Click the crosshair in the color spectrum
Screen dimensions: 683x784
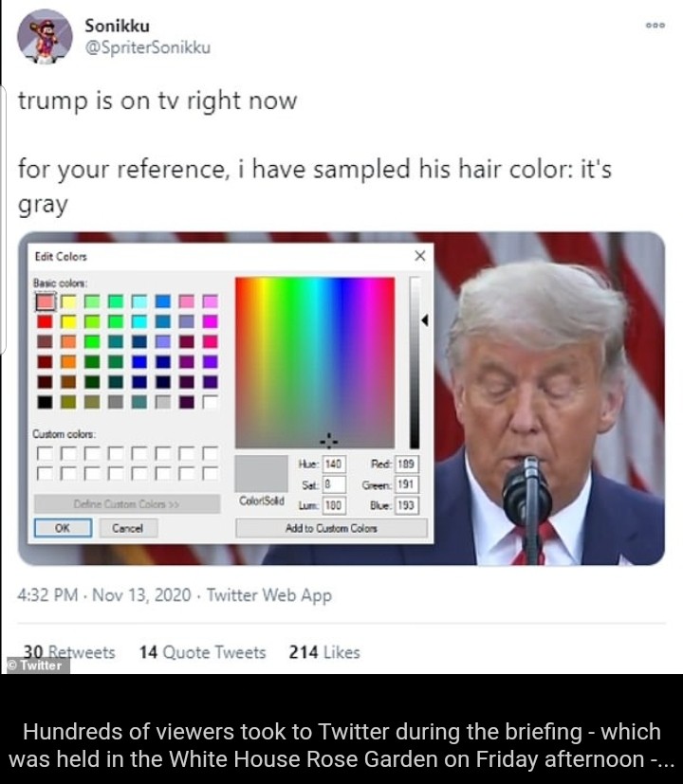click(329, 441)
